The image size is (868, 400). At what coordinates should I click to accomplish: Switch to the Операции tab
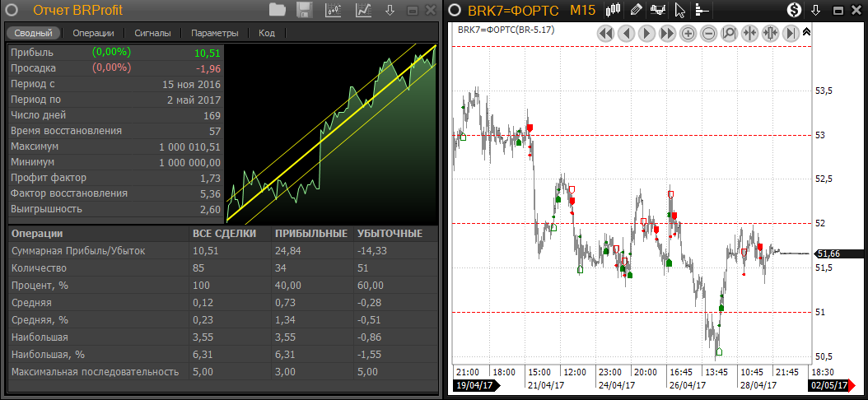[93, 34]
